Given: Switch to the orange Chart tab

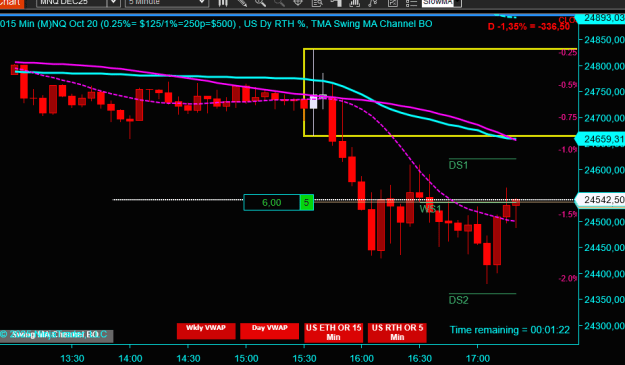Looking at the screenshot, I should 12,3.
